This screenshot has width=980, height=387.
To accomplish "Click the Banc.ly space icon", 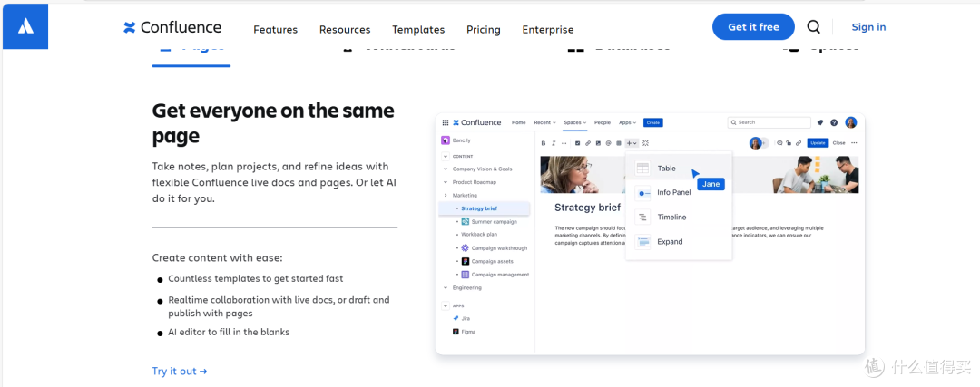I will pos(446,140).
